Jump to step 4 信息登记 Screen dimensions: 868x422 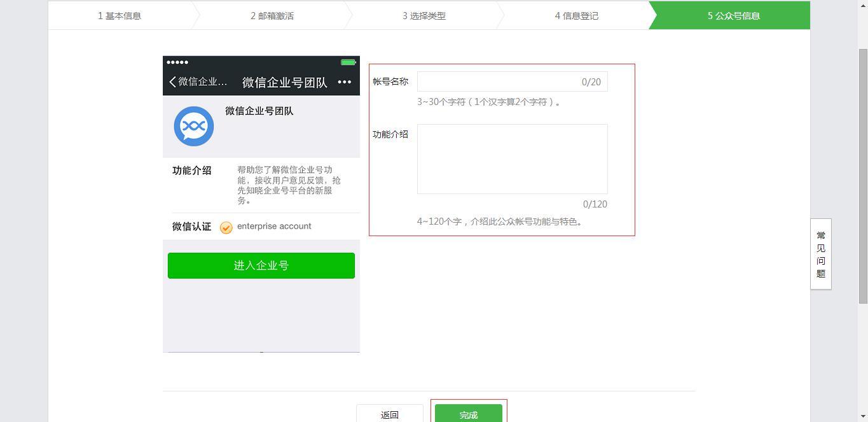pos(577,16)
